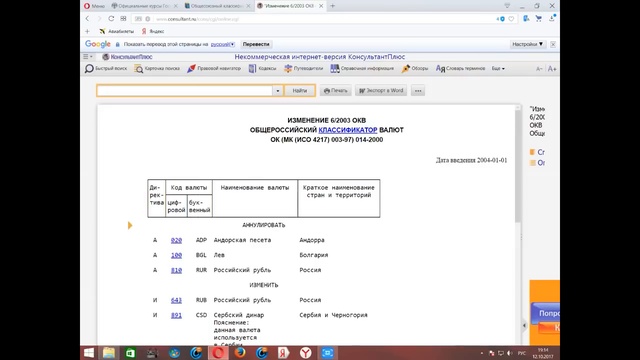The image size is (640, 360).
Task: Open the shopping cart extension icon
Action: coord(539,18)
